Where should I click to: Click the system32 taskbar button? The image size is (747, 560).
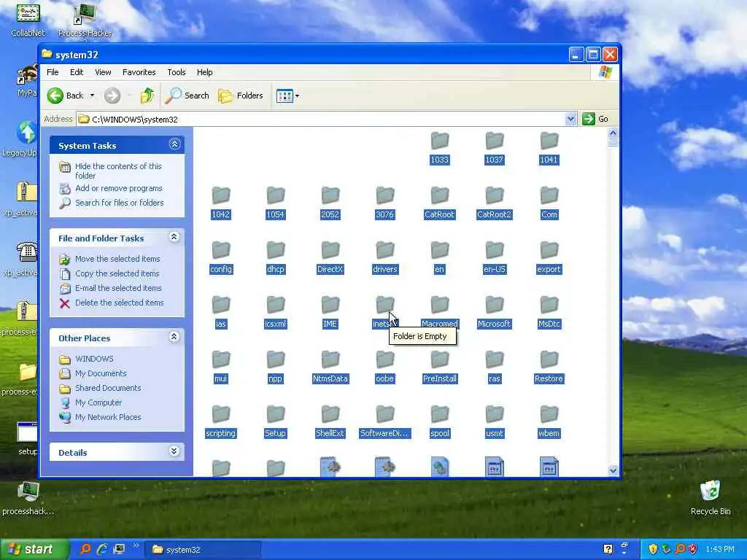coord(203,550)
